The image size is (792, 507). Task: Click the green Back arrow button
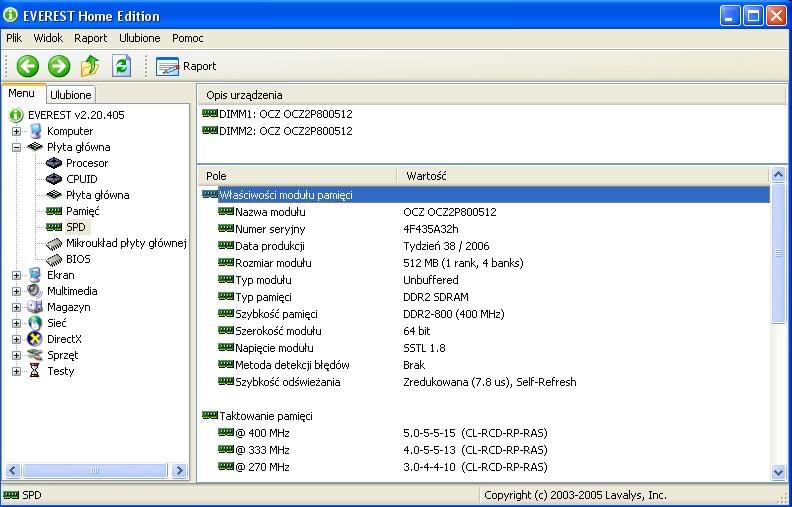coord(27,66)
